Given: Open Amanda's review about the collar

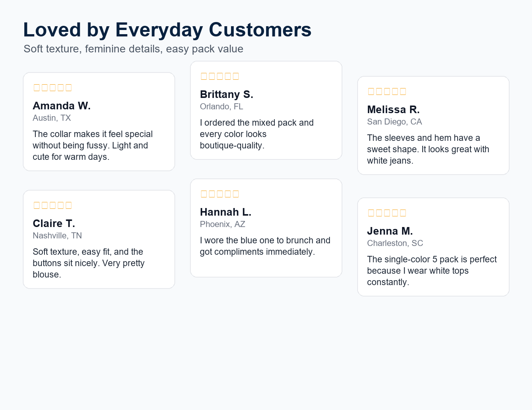Looking at the screenshot, I should tap(93, 145).
